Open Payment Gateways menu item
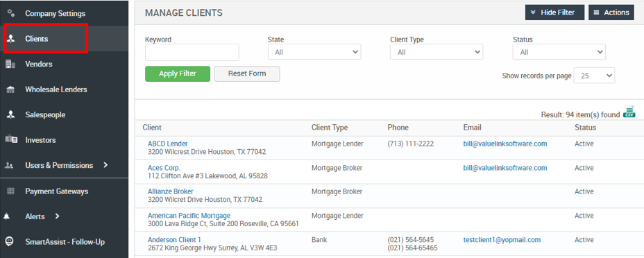The height and width of the screenshot is (258, 644). [57, 191]
